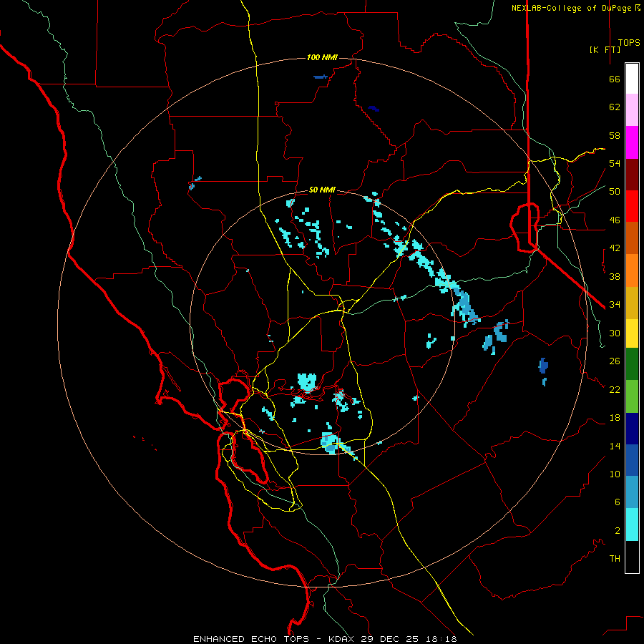Click the "100 NMI" range ring label
Screen dimensions: 644x644
[322, 57]
